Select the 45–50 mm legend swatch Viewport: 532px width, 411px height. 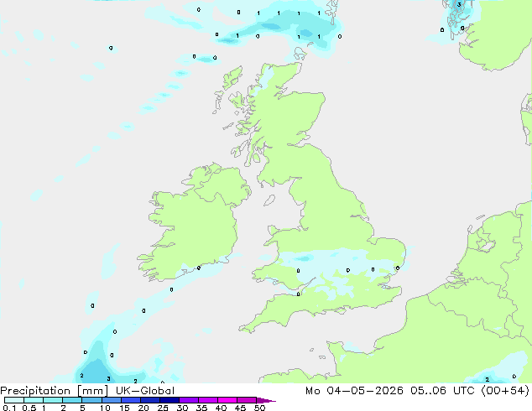tap(247, 400)
